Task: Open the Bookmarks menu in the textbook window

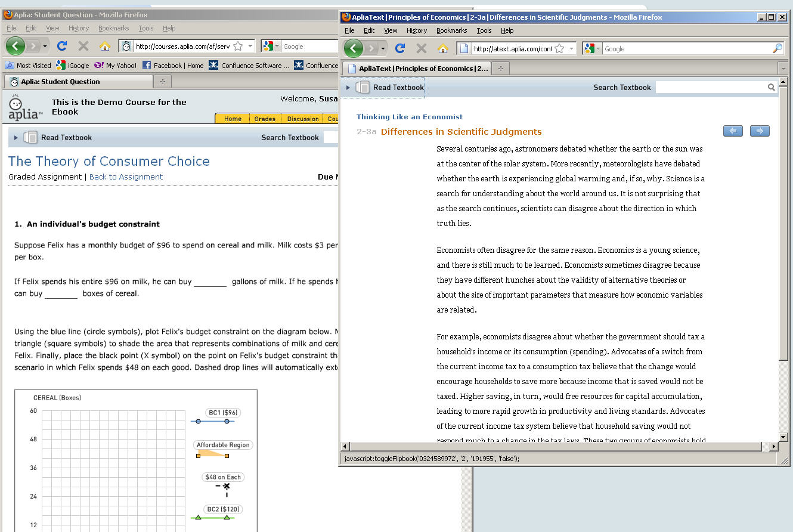Action: click(452, 30)
